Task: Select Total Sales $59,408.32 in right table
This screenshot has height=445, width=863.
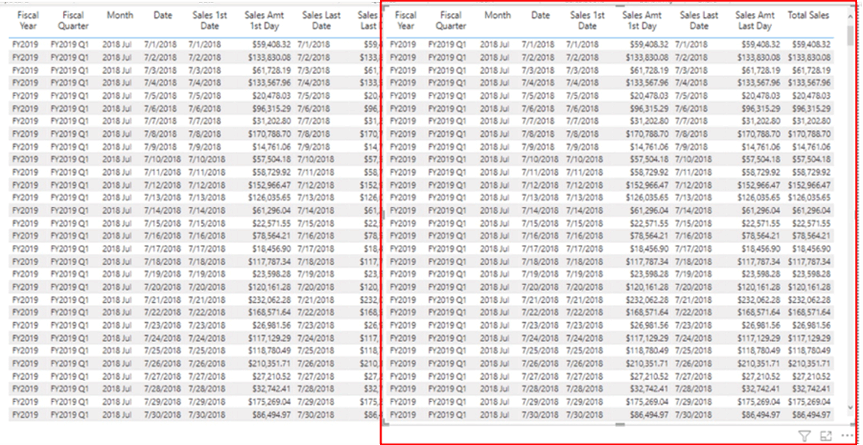Action: [809, 44]
